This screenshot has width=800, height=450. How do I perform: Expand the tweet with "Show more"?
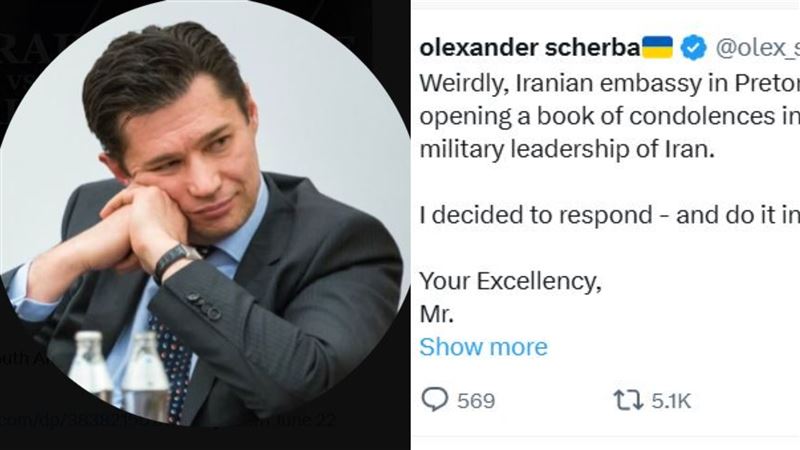[x=483, y=347]
